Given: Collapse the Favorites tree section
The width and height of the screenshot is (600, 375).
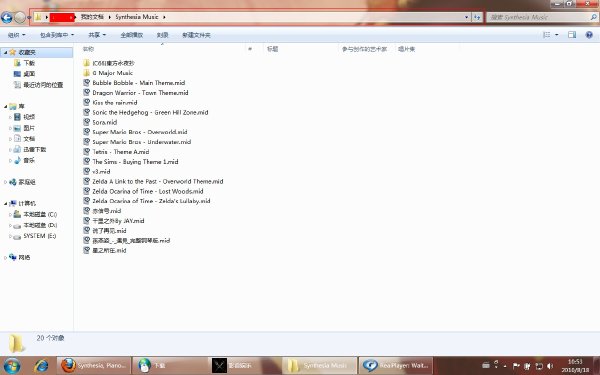Looking at the screenshot, I should coord(5,52).
